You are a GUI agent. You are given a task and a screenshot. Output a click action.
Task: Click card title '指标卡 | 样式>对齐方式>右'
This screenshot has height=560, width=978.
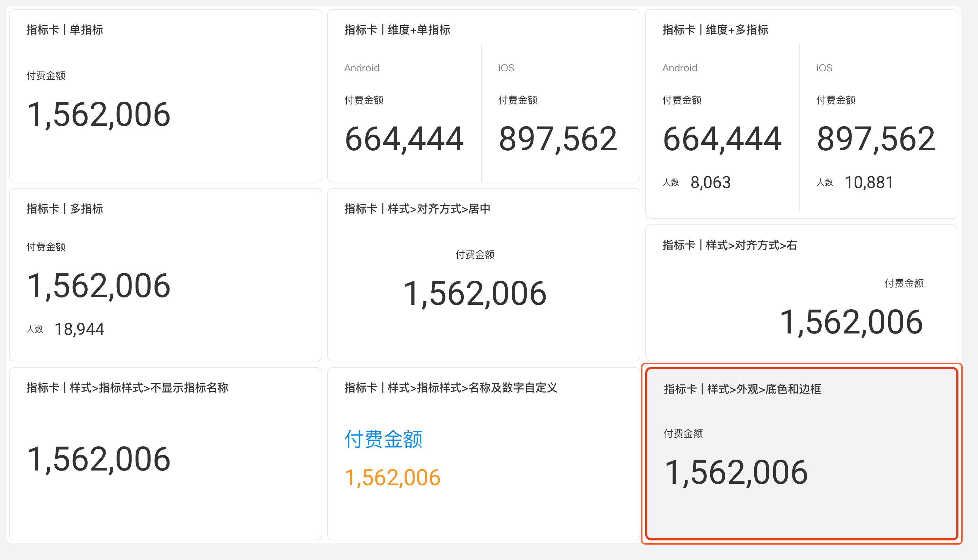click(x=730, y=245)
